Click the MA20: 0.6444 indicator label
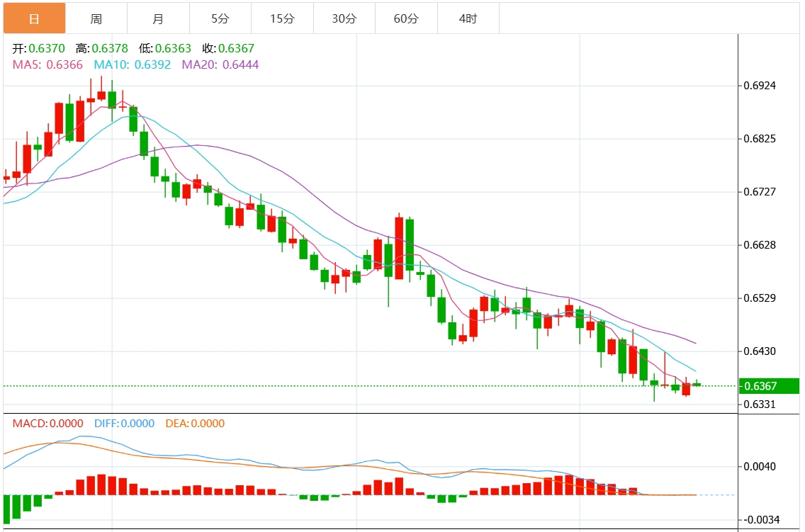Screen dimensions: 805x532 220,64
